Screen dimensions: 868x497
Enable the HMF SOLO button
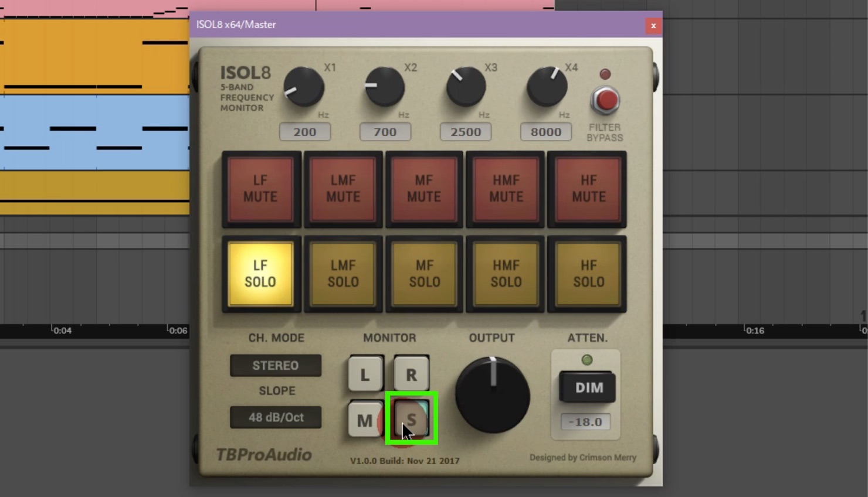point(506,274)
